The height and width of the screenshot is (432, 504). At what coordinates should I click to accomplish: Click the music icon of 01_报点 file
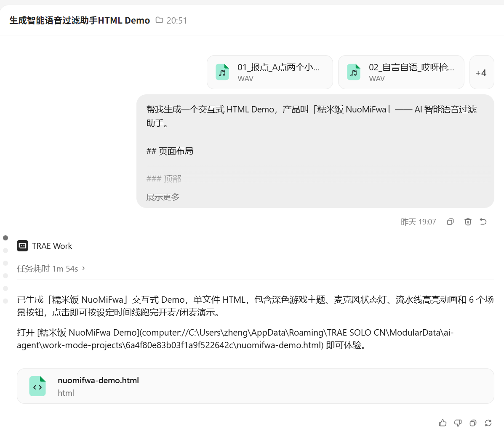point(222,72)
